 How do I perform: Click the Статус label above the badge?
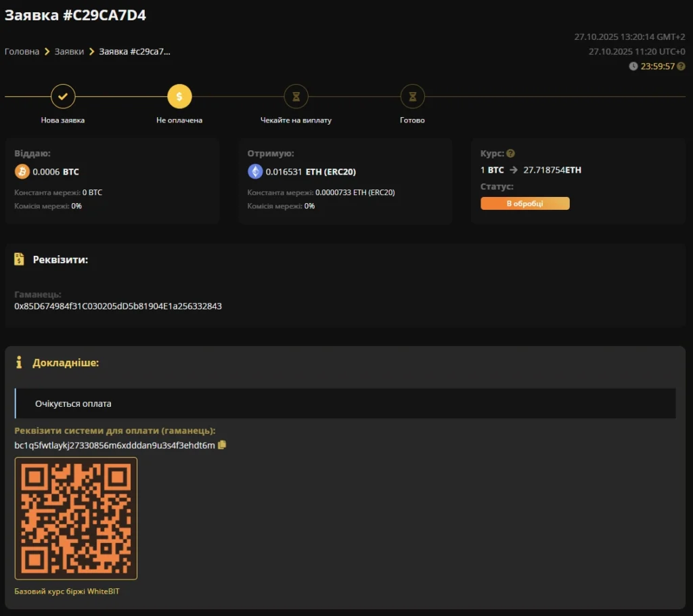[497, 187]
